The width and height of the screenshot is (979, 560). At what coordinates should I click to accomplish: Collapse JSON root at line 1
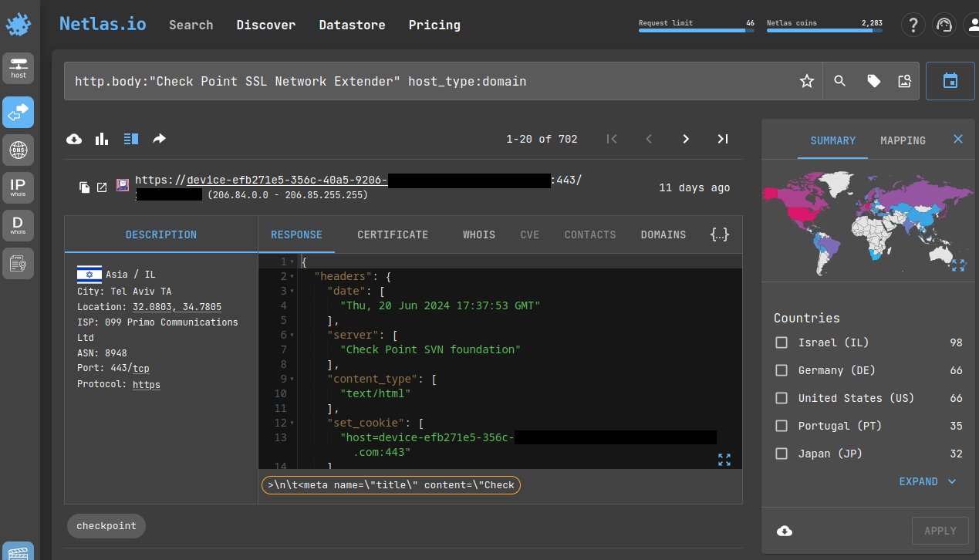tap(292, 261)
